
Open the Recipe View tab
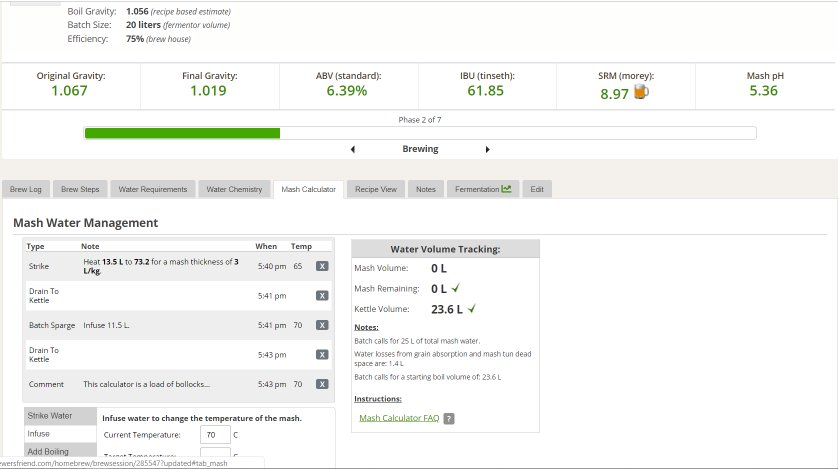click(376, 189)
